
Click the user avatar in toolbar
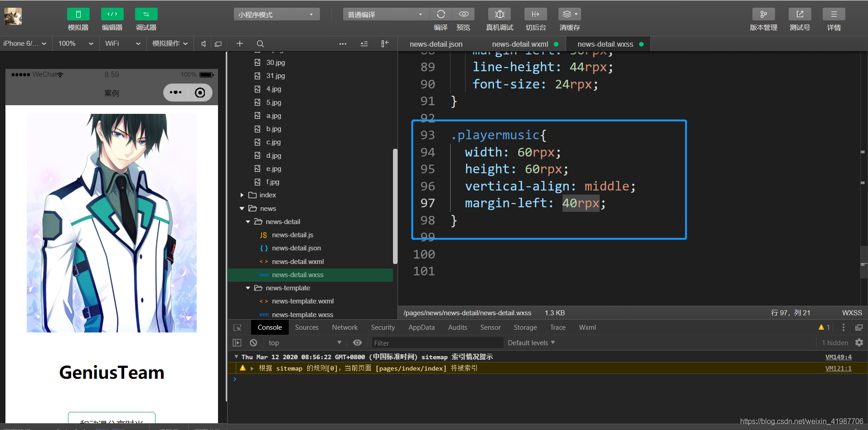click(13, 17)
